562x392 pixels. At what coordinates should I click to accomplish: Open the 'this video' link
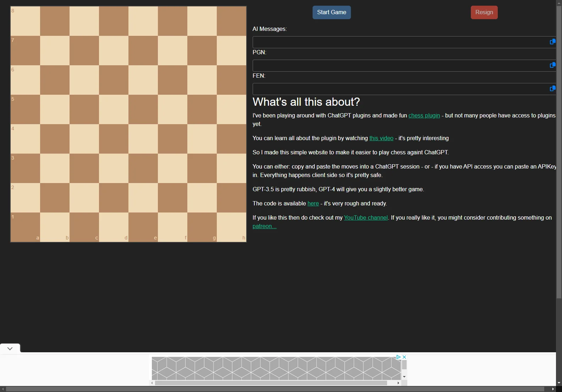click(381, 138)
